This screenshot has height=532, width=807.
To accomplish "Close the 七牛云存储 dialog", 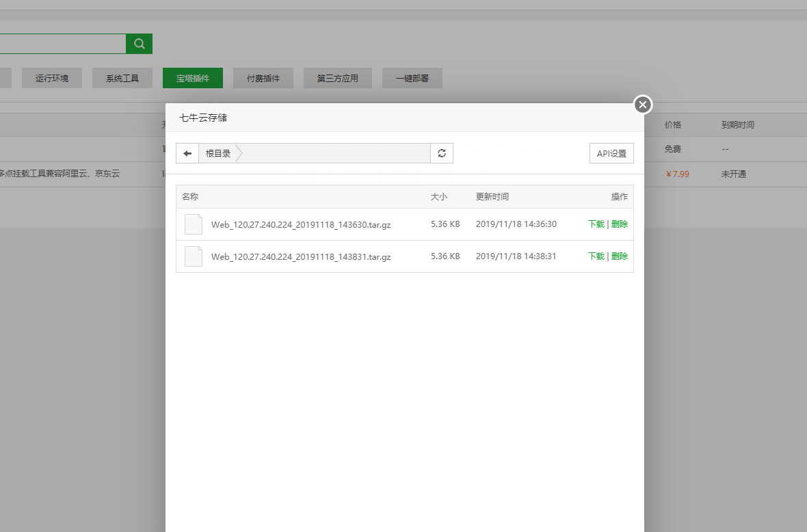I will point(642,105).
